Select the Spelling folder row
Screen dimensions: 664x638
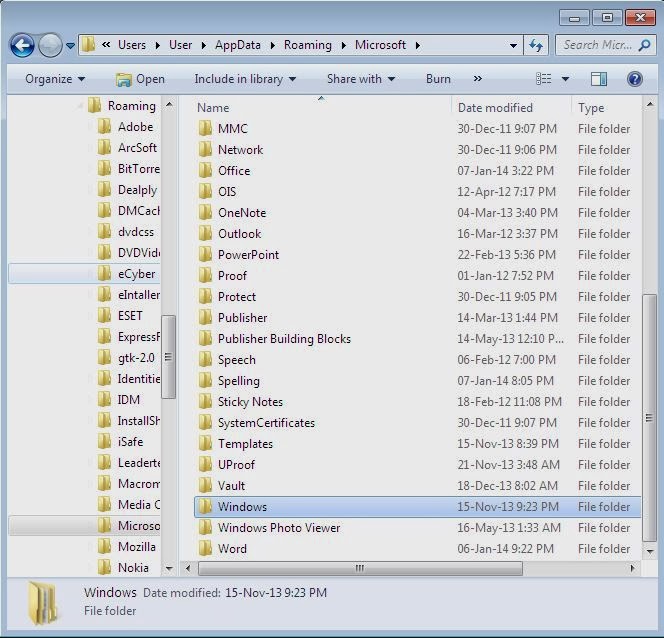(418, 381)
